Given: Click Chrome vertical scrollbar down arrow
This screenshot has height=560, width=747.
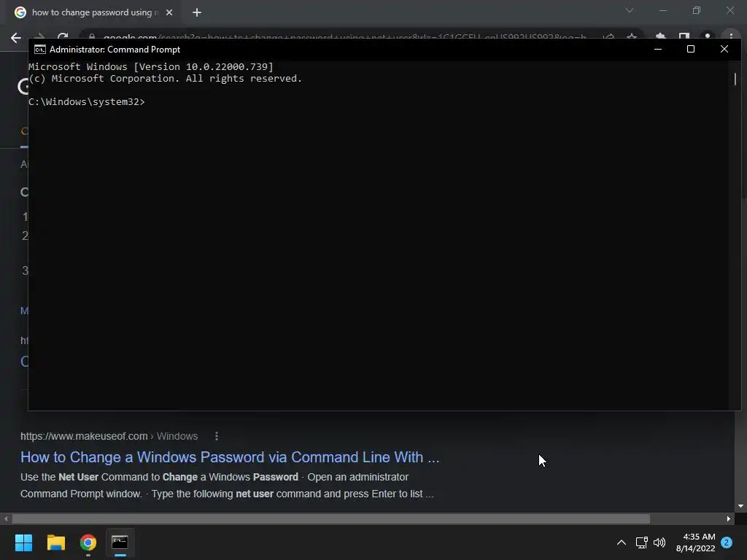Looking at the screenshot, I should tap(741, 506).
